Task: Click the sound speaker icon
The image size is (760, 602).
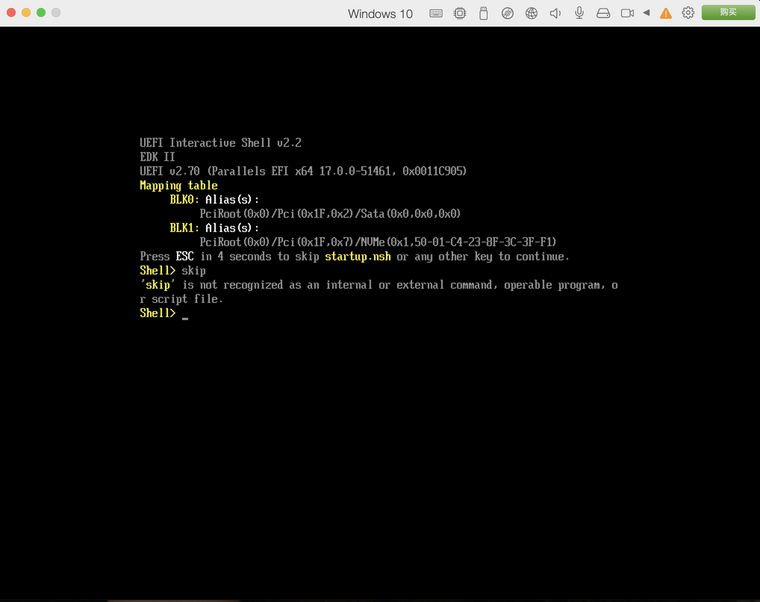Action: 555,13
